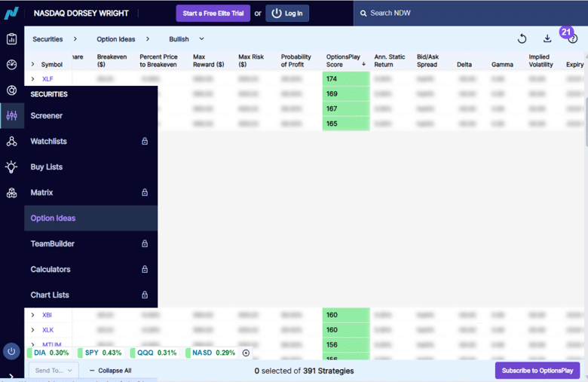Click the refresh icon
Viewport: 588px width, 382px height.
tap(522, 38)
